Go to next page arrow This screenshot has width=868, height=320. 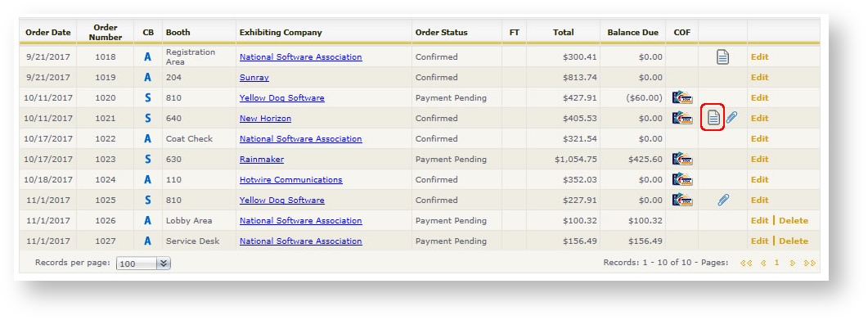(x=792, y=263)
